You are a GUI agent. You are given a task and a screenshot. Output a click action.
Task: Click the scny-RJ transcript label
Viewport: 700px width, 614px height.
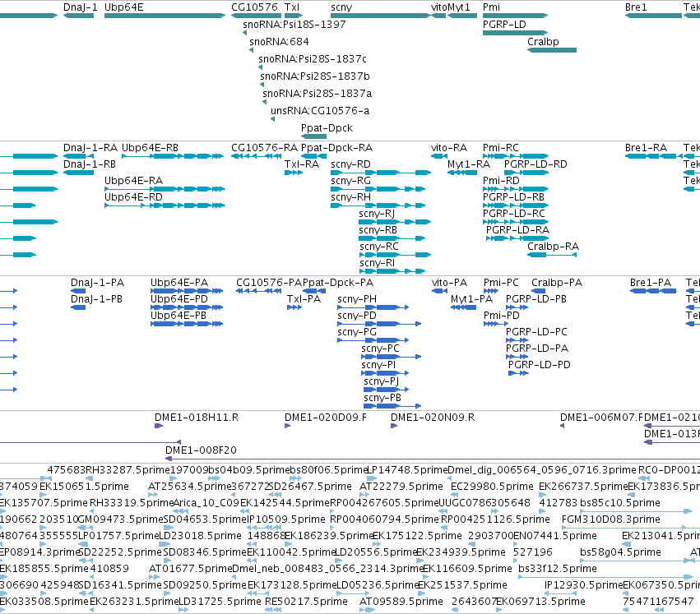(x=377, y=214)
